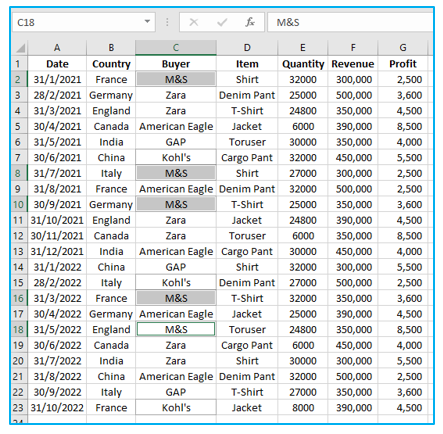
Task: Click the Date header cell
Action: (57, 64)
